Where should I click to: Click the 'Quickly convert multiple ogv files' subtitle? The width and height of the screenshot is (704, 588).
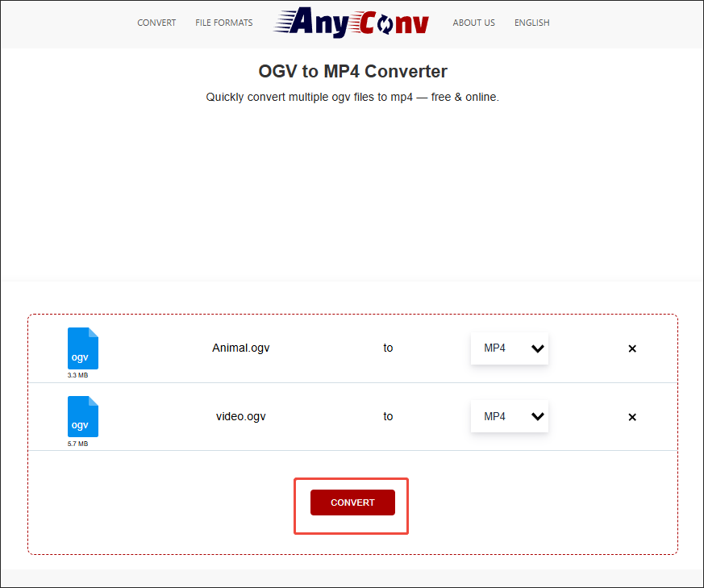(352, 97)
